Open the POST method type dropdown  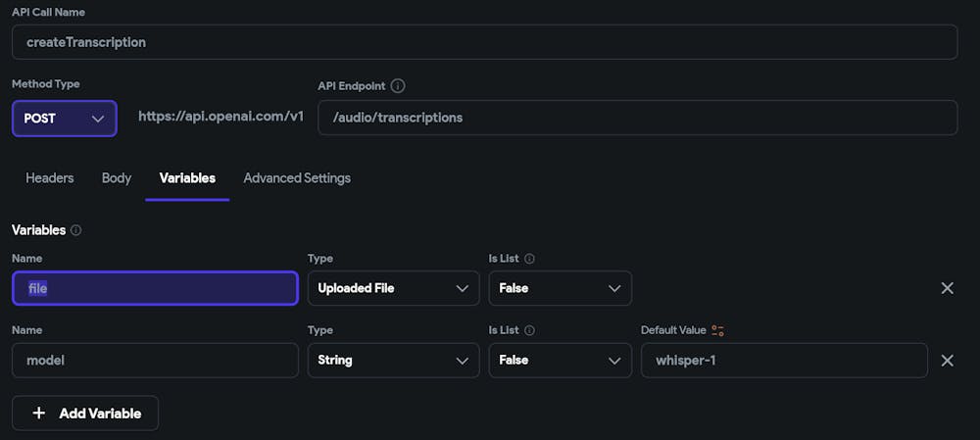click(65, 119)
